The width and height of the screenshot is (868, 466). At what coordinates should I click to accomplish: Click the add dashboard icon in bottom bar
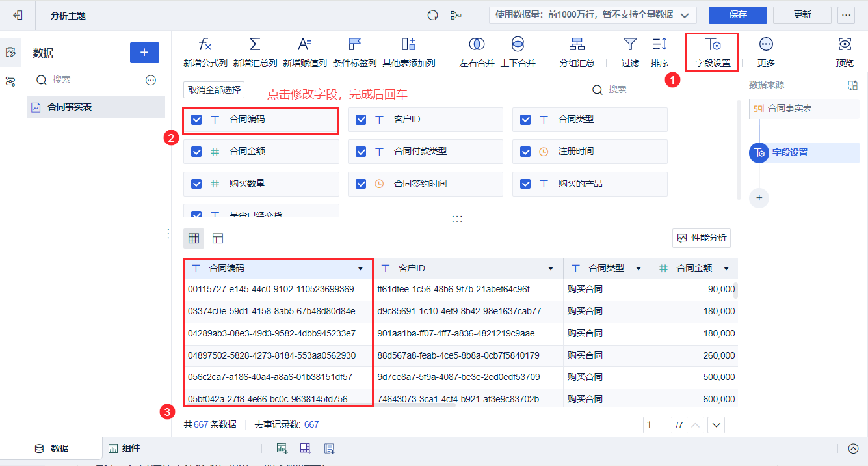tap(306, 448)
